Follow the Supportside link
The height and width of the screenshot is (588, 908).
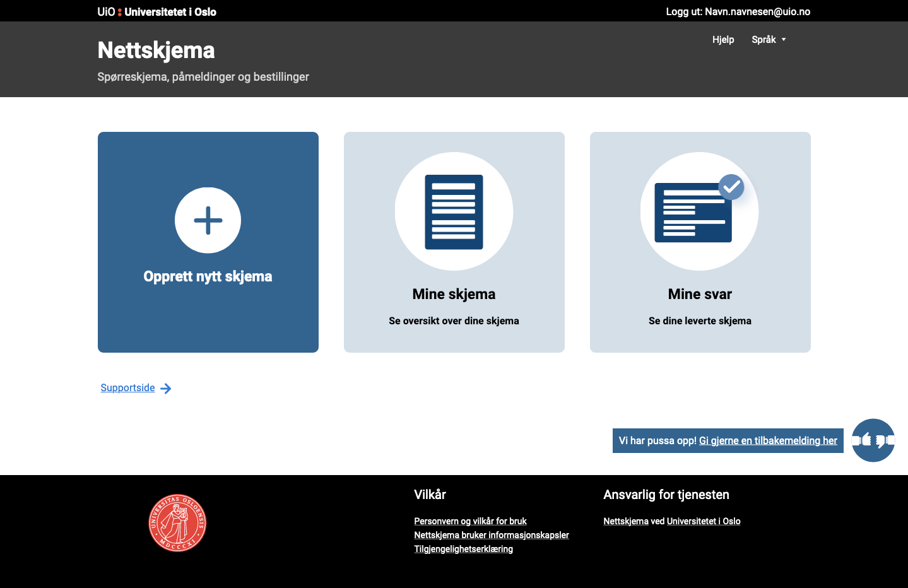(127, 388)
